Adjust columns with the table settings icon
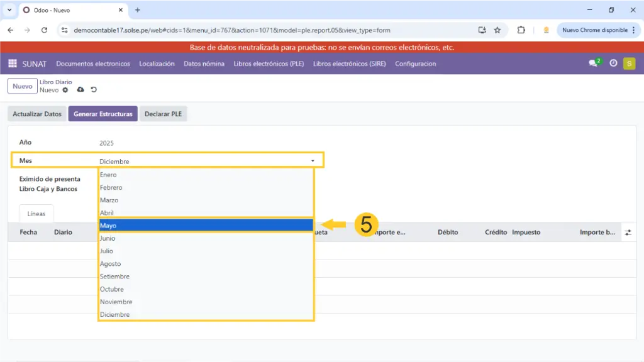This screenshot has width=644, height=362. (x=628, y=233)
